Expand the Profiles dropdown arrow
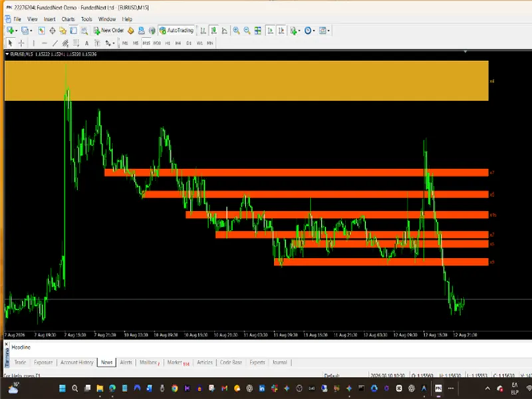532x399 pixels. tap(31, 31)
